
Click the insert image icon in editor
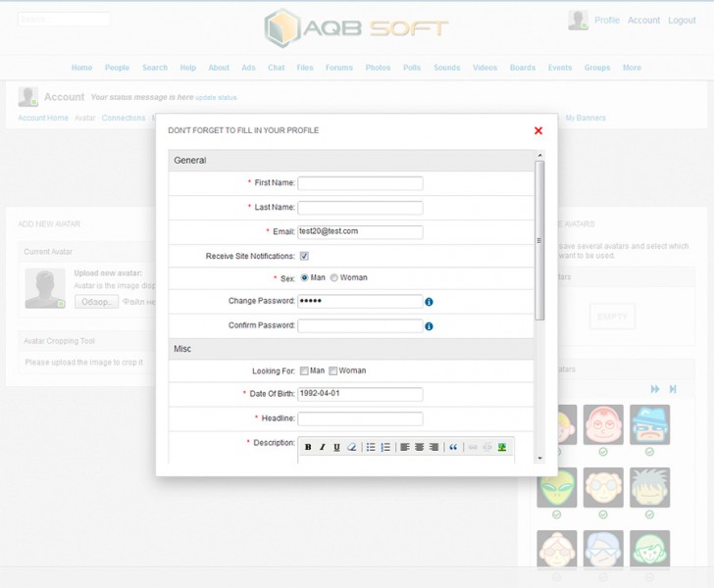point(502,448)
